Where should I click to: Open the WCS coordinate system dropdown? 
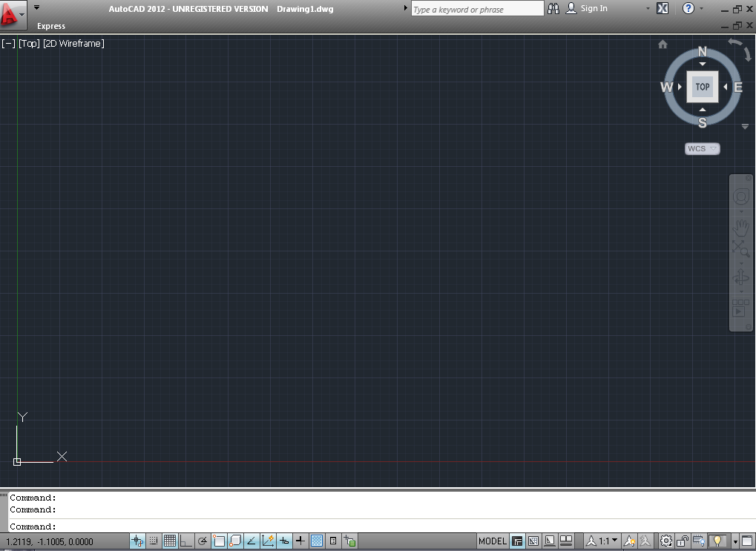[x=703, y=148]
